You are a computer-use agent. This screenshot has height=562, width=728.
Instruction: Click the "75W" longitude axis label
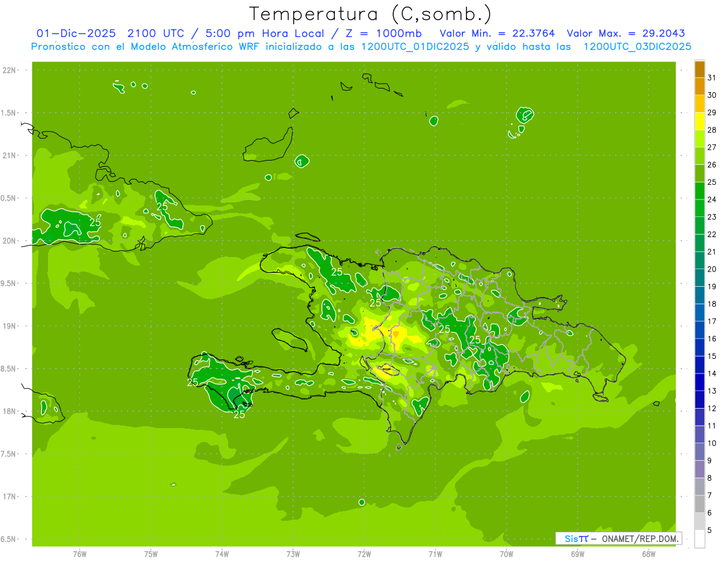coord(151,554)
